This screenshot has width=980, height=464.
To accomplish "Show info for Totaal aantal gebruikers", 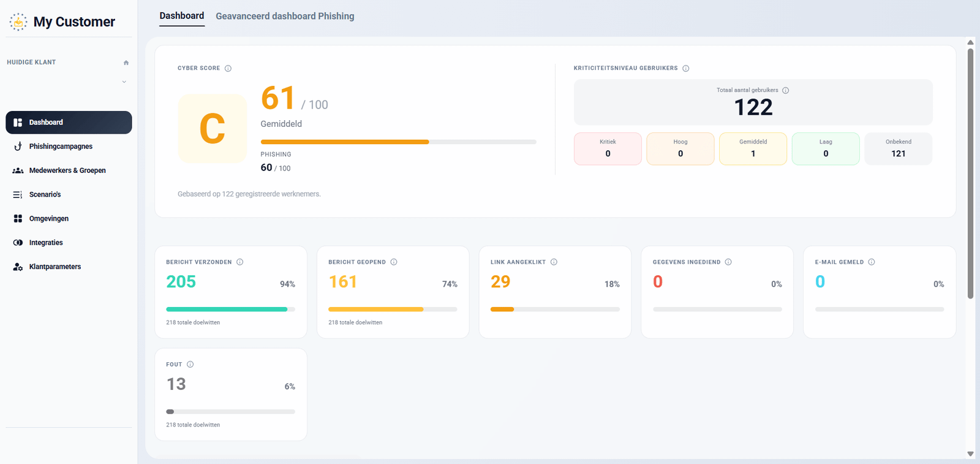I will click(x=786, y=91).
